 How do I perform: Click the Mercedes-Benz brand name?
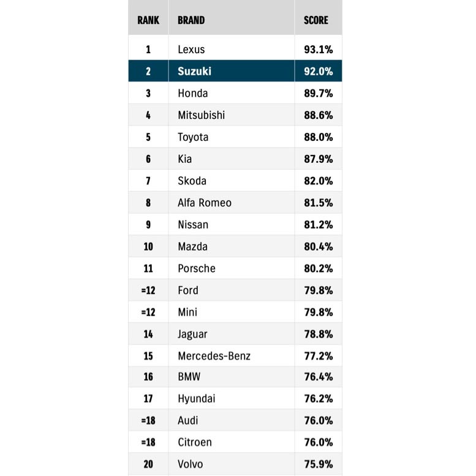pos(214,356)
